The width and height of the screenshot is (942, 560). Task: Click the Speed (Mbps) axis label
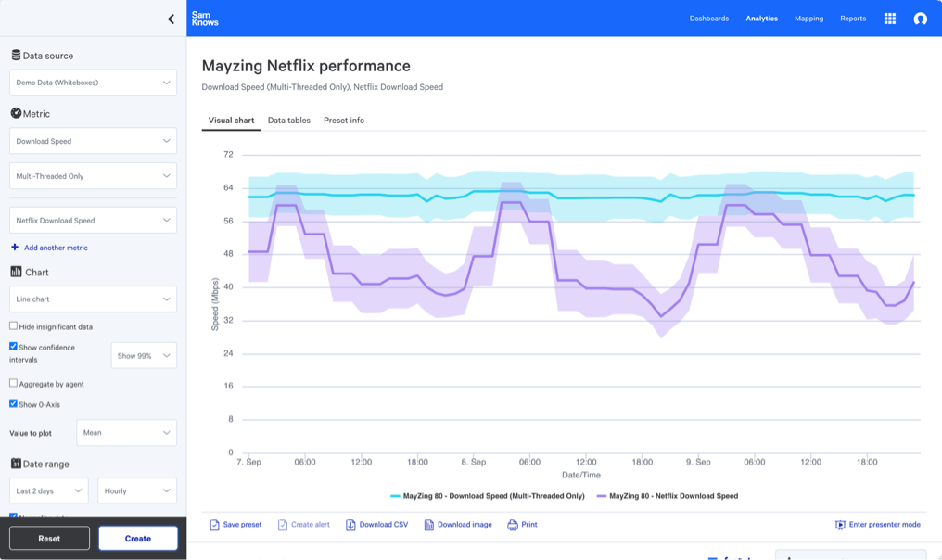click(214, 304)
